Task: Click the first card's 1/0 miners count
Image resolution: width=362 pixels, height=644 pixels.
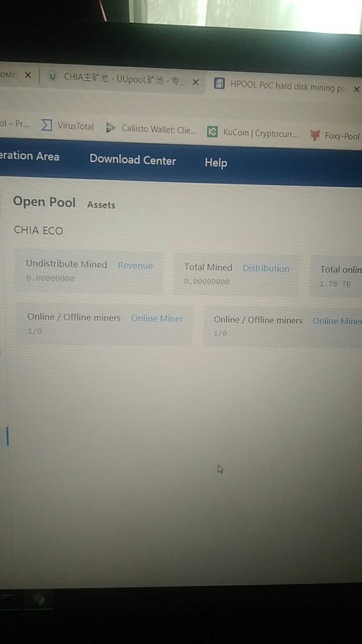Action: pyautogui.click(x=35, y=331)
